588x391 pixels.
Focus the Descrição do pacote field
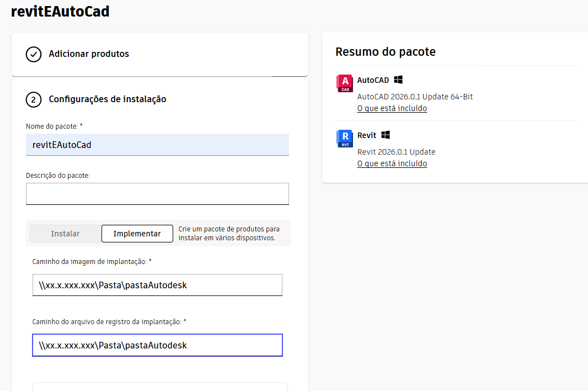158,194
